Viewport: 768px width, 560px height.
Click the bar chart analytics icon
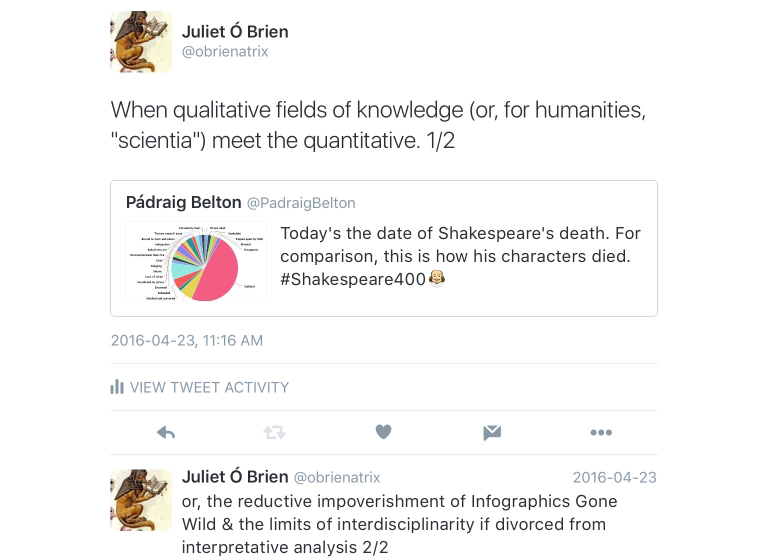point(117,387)
